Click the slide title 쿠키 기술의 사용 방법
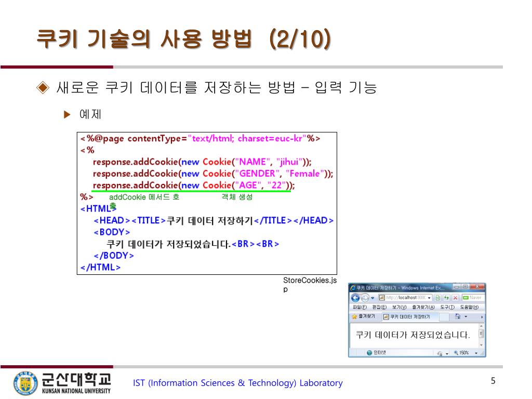532x399 pixels. (184, 38)
